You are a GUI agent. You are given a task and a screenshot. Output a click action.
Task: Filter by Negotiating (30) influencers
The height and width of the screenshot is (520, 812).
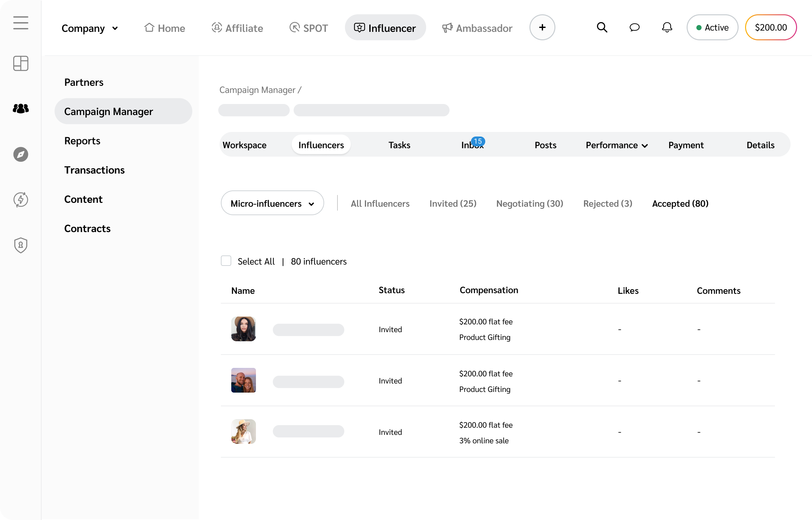tap(529, 203)
